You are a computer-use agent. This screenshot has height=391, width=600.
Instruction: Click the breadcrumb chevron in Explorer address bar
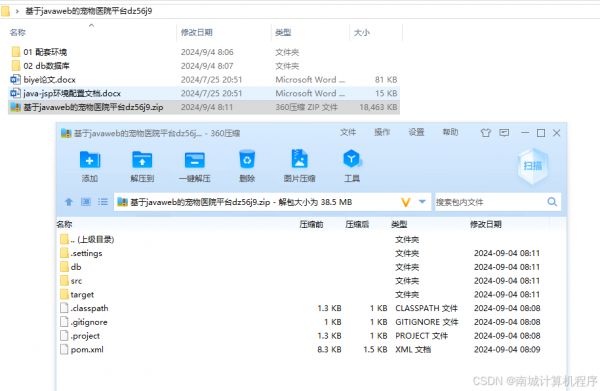tap(17, 11)
